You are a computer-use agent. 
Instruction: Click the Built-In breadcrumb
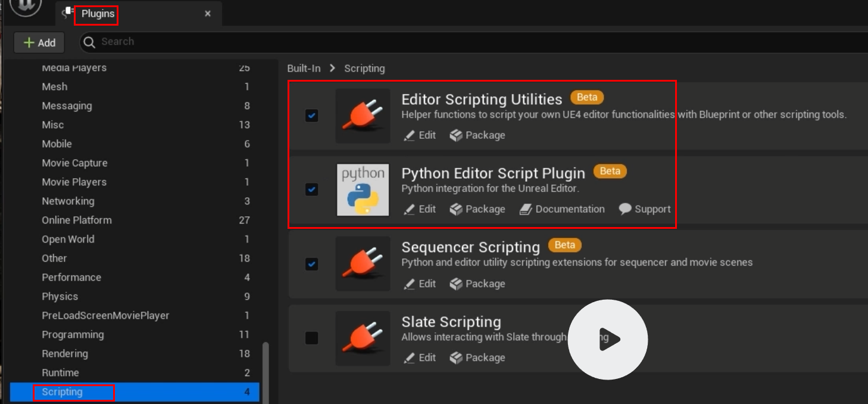click(304, 69)
